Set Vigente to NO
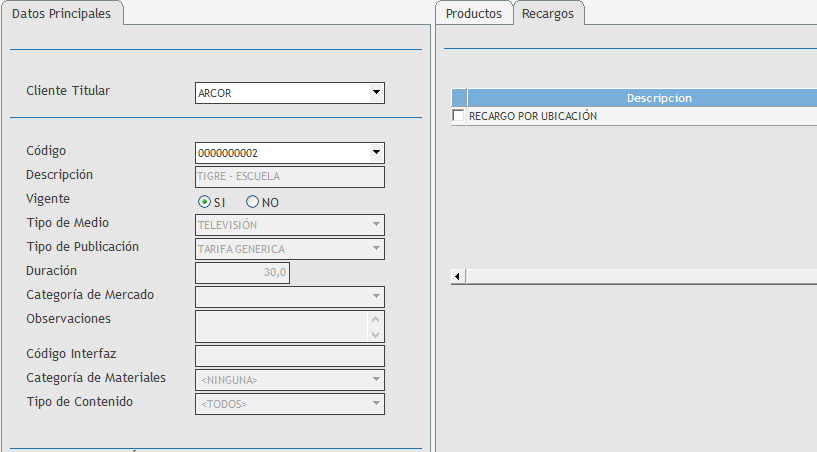The width and height of the screenshot is (817, 452). pyautogui.click(x=253, y=201)
